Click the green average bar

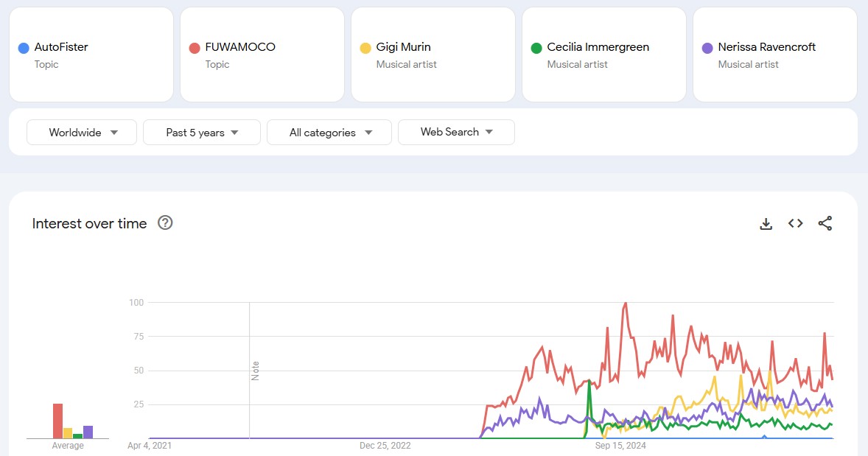tap(77, 436)
